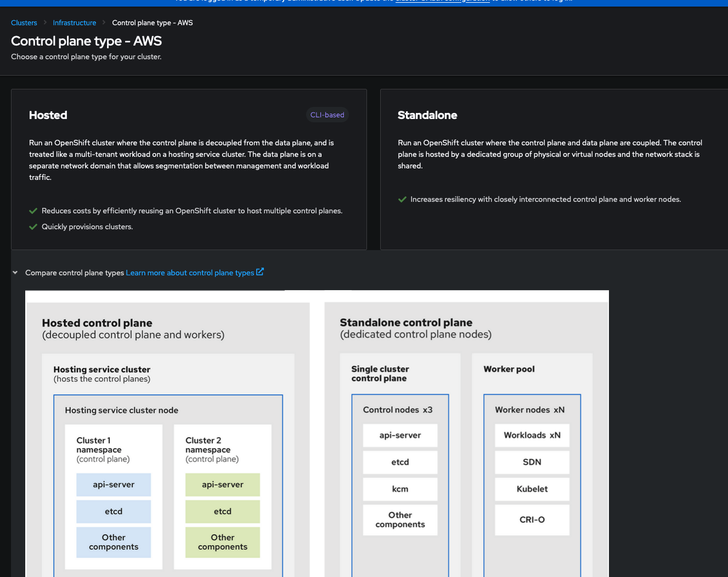The width and height of the screenshot is (728, 577).
Task: Click "Hosted control plane" diagram heading
Action: point(97,323)
